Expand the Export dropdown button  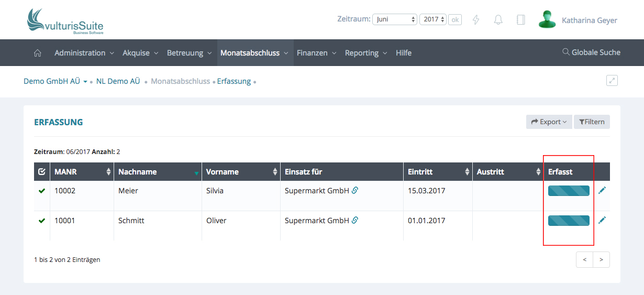(x=549, y=122)
